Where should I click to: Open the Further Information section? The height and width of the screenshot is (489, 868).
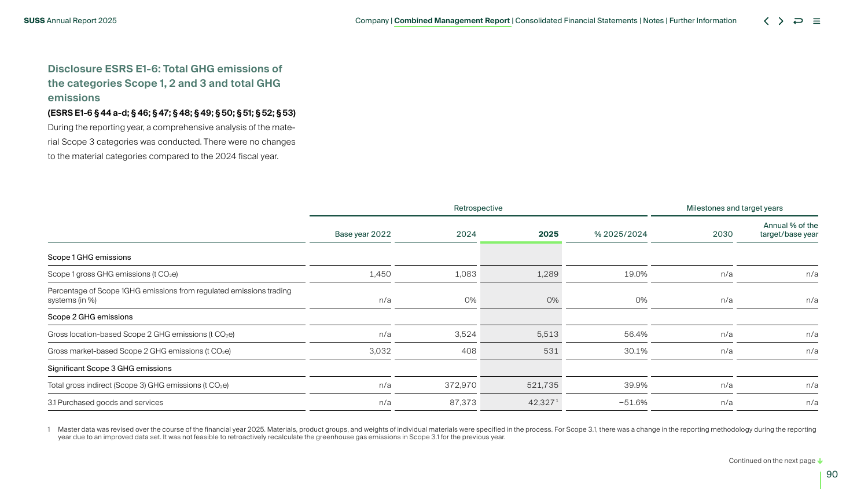click(x=703, y=21)
